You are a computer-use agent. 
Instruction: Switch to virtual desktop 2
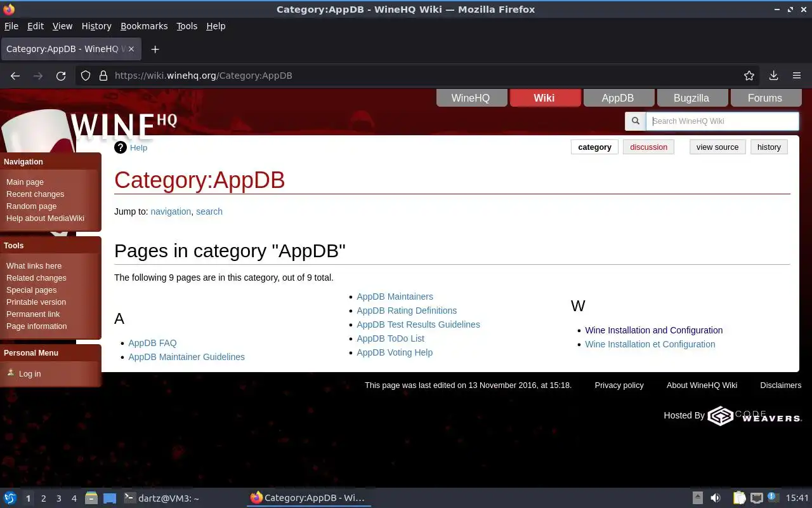coord(43,498)
